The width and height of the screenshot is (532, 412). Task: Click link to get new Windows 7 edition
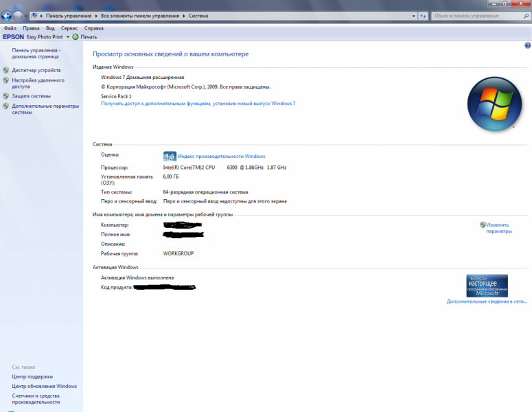click(x=198, y=104)
